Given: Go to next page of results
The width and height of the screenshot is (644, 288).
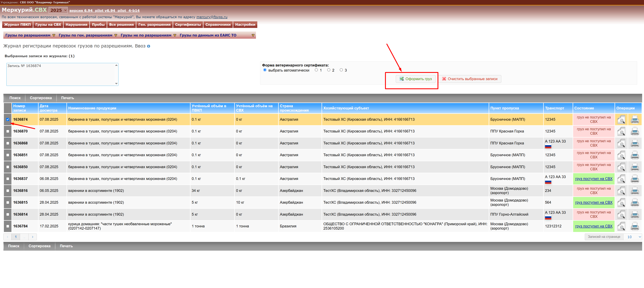Looking at the screenshot, I should tap(32, 237).
